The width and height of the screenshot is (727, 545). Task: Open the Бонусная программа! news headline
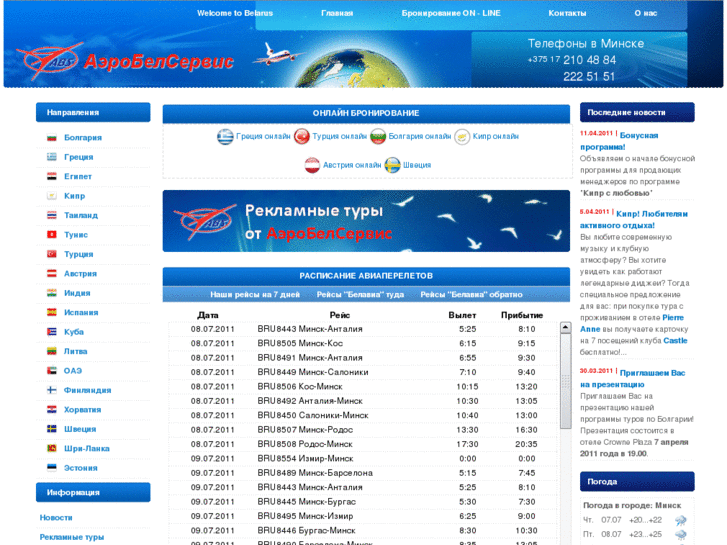click(x=619, y=141)
